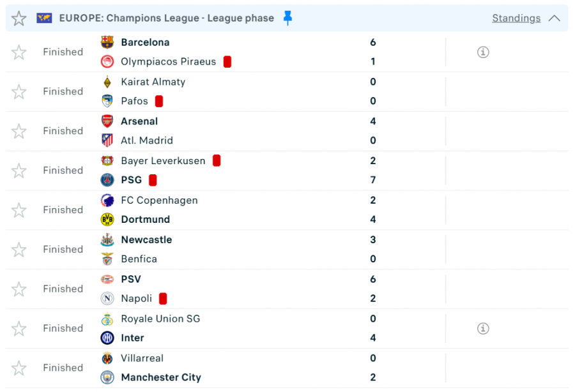Click the info icon on the Barcelona match
575x392 pixels.
(x=483, y=52)
